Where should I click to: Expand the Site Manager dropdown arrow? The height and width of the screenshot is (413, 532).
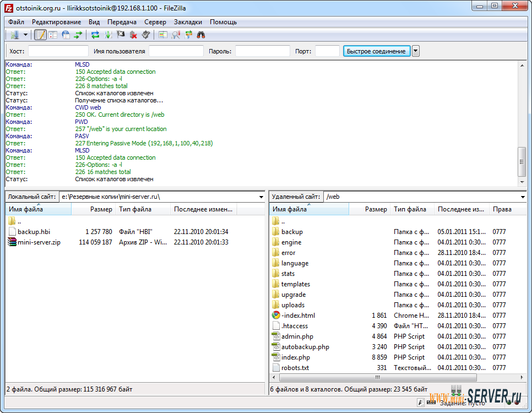pos(25,35)
